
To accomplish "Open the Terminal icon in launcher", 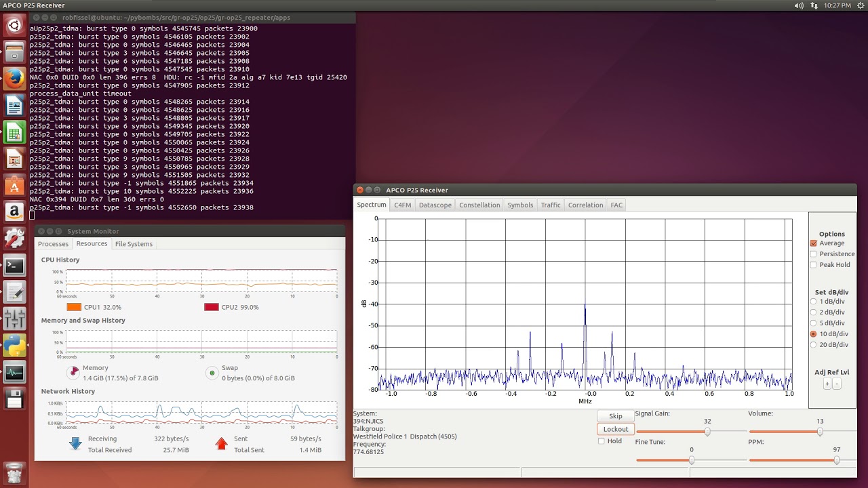I will tap(14, 266).
